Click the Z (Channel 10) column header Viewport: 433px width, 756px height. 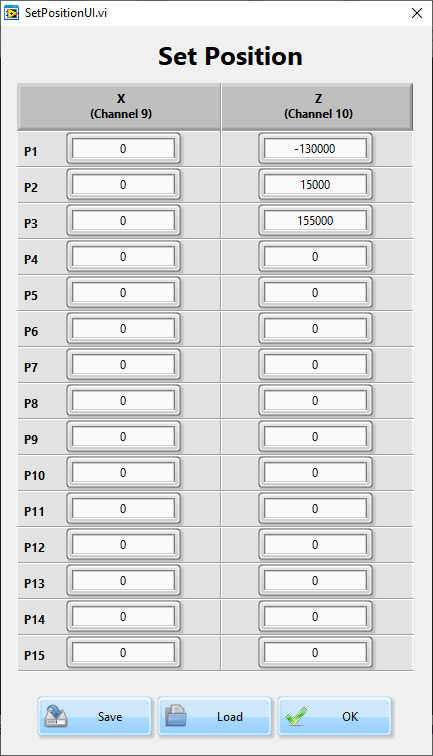click(317, 107)
